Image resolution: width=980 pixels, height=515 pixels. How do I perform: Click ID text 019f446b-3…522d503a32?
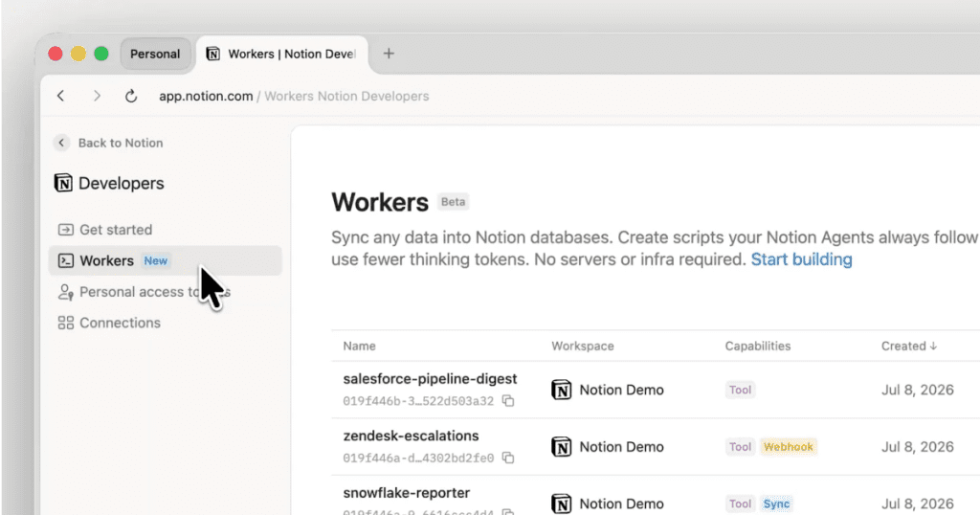click(418, 401)
